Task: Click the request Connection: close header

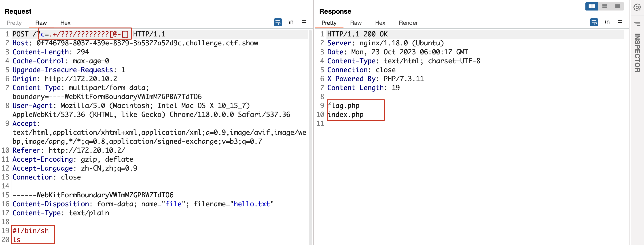Action: [x=47, y=177]
